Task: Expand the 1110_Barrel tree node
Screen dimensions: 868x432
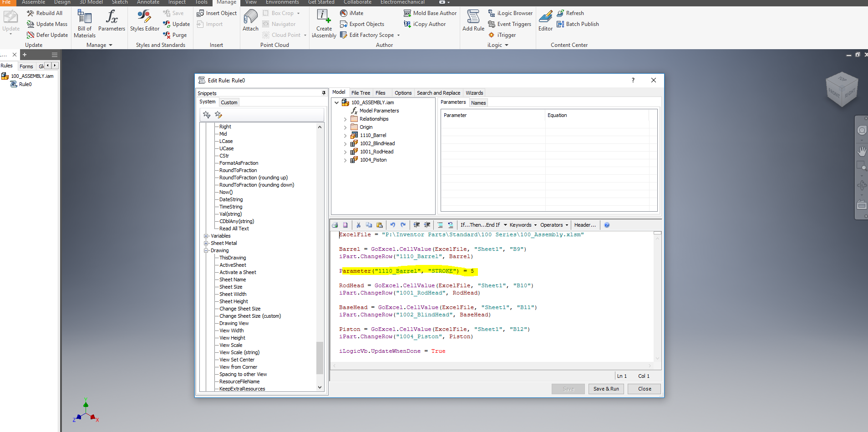Action: pos(345,136)
